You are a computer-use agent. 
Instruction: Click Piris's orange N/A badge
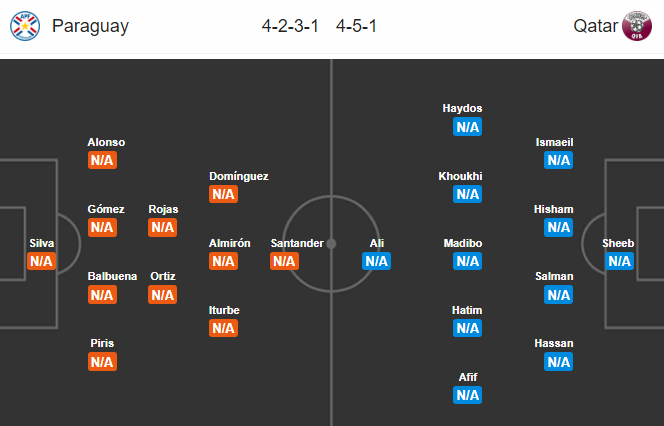[x=102, y=362]
